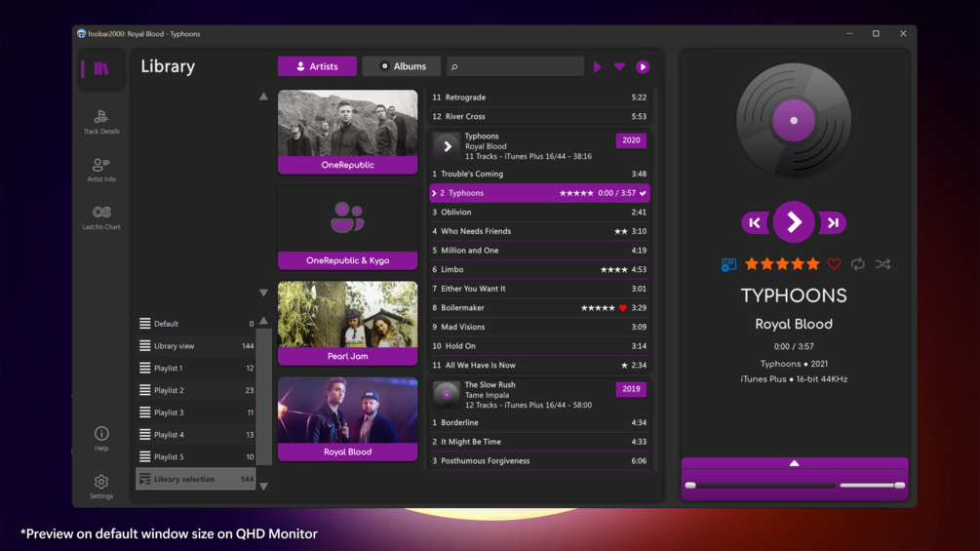The image size is (980, 551).
Task: Select the Library selection playlist
Action: [196, 479]
